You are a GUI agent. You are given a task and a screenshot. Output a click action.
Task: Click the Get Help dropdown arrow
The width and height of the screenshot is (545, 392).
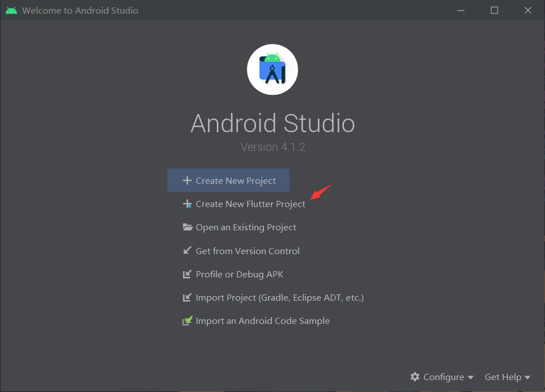point(527,377)
